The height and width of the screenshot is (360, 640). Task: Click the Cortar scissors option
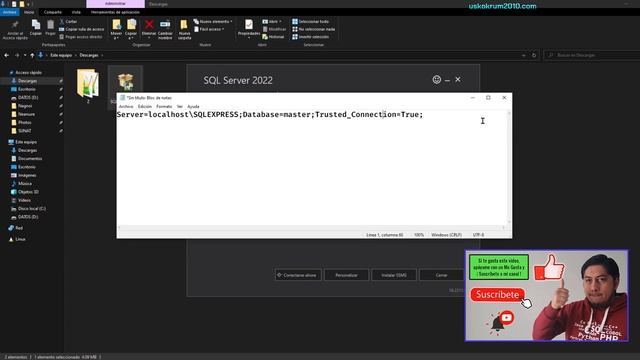pyautogui.click(x=68, y=21)
